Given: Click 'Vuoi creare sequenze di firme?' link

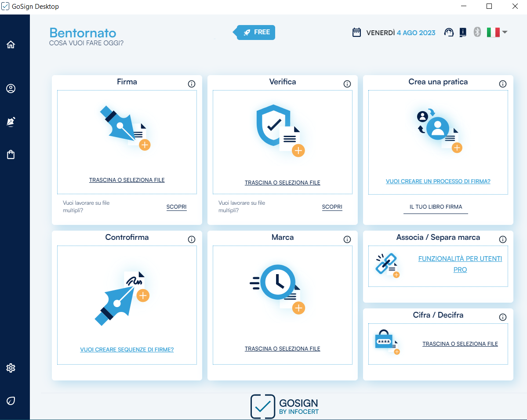Looking at the screenshot, I should pyautogui.click(x=127, y=350).
